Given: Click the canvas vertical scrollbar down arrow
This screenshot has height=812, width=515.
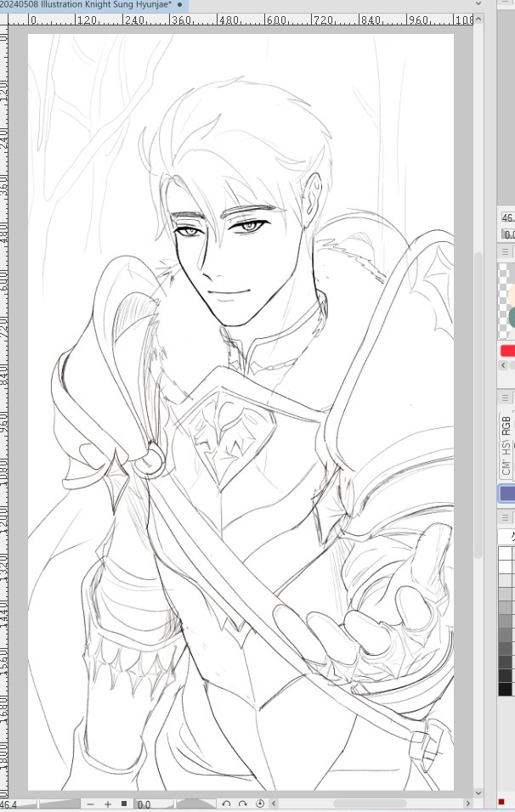Looking at the screenshot, I should coord(478,792).
